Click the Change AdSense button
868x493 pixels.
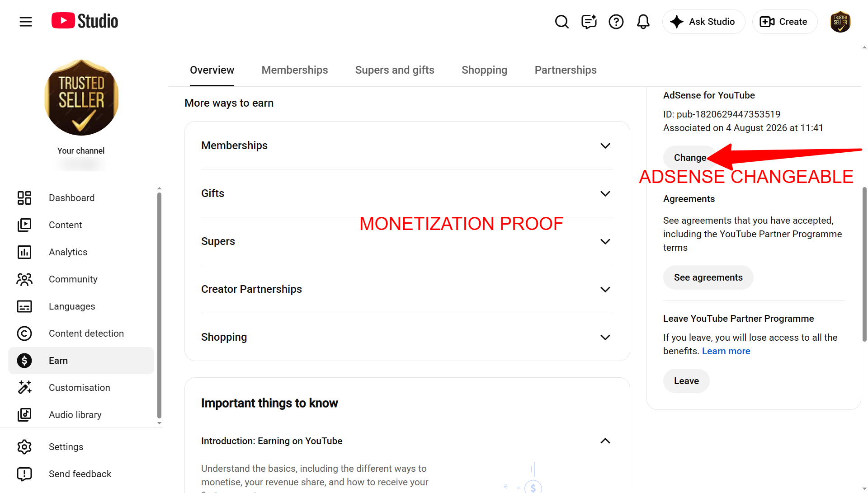[x=690, y=158]
